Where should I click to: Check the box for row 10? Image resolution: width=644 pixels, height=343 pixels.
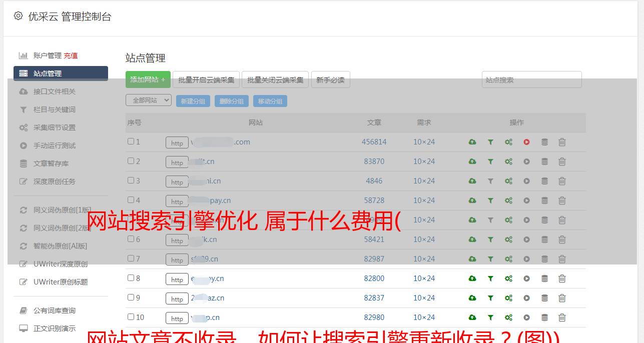coord(131,317)
